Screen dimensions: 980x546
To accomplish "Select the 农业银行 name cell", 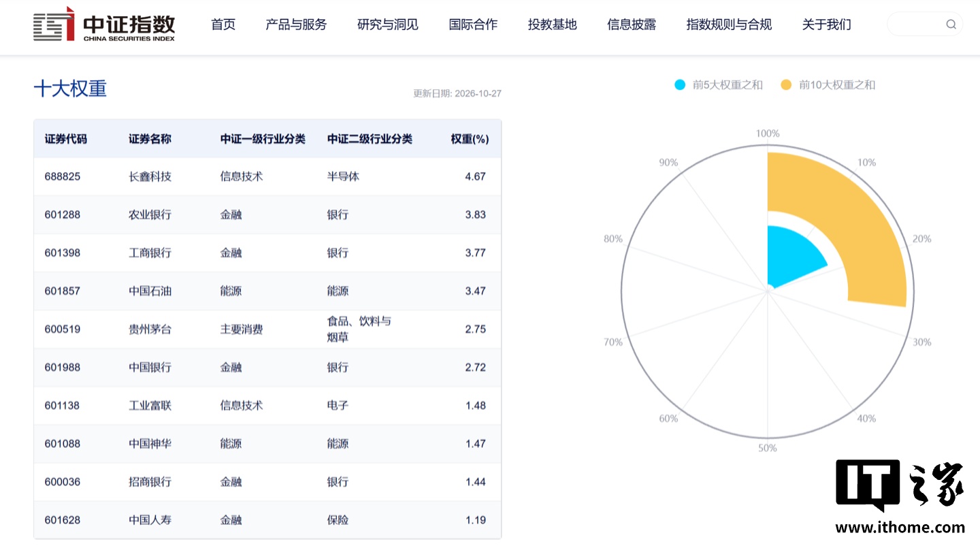I will tap(150, 214).
